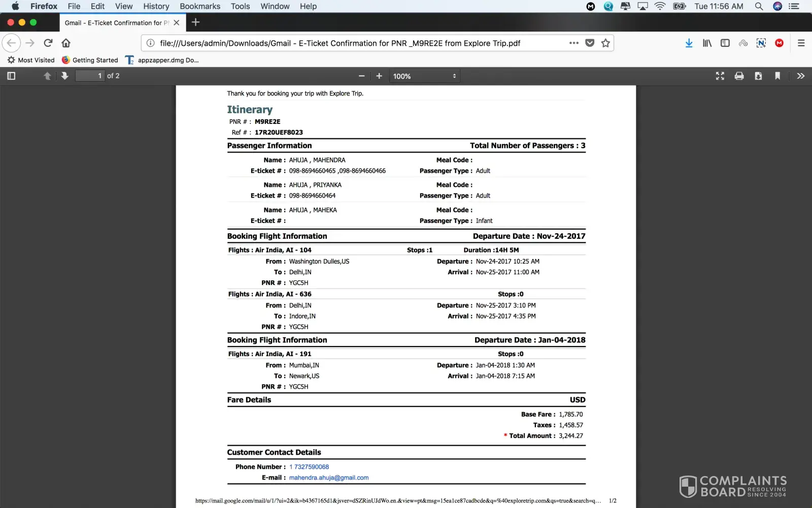Open the Firefox hamburger menu
The height and width of the screenshot is (508, 812).
point(801,43)
